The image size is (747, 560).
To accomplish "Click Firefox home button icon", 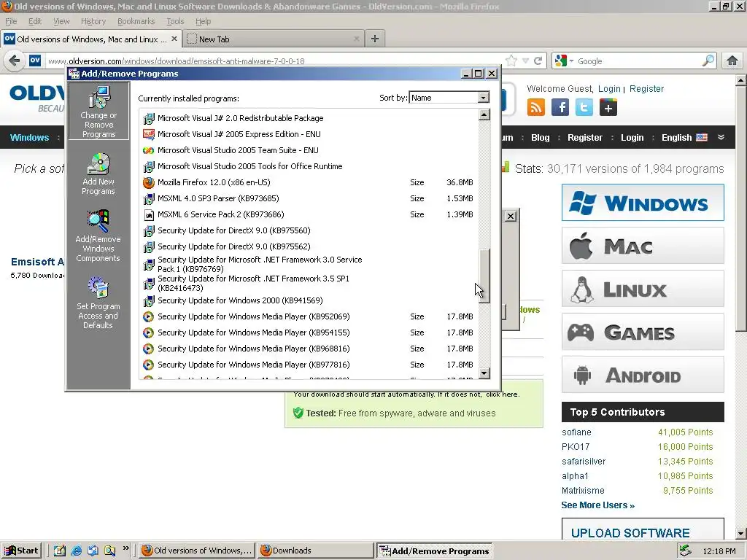I will pos(732,61).
